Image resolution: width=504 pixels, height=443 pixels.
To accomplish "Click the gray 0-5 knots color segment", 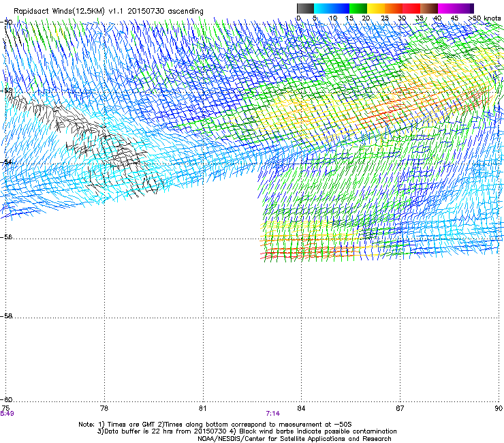I will pyautogui.click(x=305, y=8).
